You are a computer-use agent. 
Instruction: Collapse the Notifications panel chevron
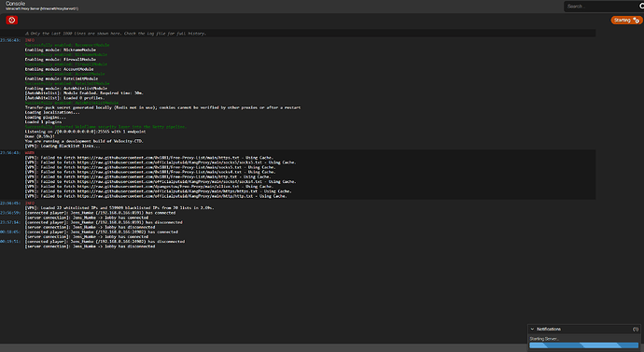(x=532, y=329)
